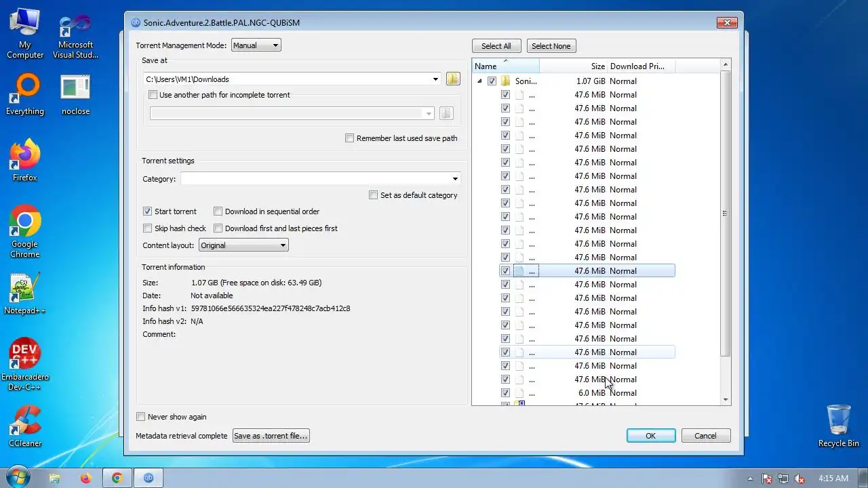Click Select All button
The width and height of the screenshot is (868, 488).
coord(496,46)
